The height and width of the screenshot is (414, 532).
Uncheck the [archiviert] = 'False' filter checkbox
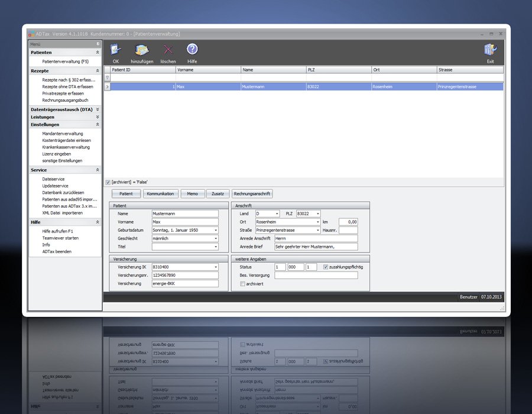coord(108,182)
